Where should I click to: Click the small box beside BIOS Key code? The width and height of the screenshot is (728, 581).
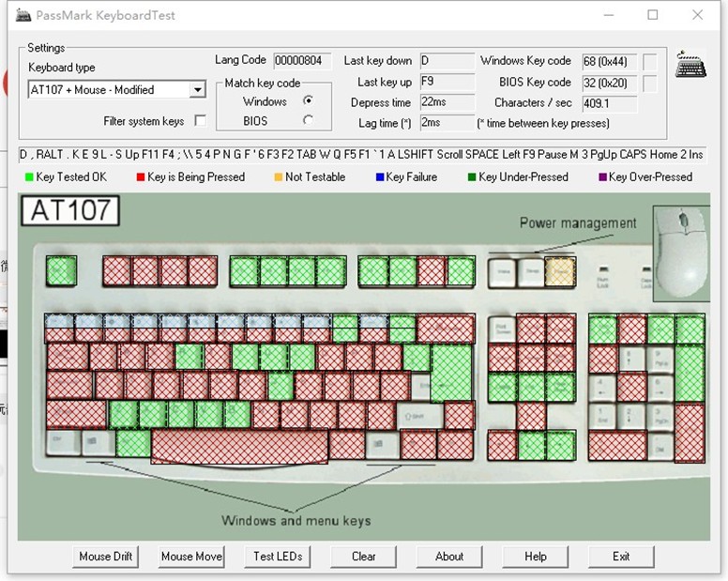point(650,84)
